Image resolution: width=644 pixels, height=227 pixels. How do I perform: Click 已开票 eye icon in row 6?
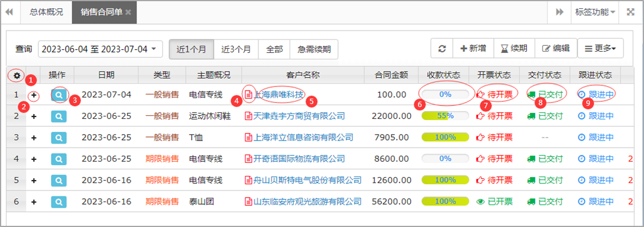click(480, 202)
